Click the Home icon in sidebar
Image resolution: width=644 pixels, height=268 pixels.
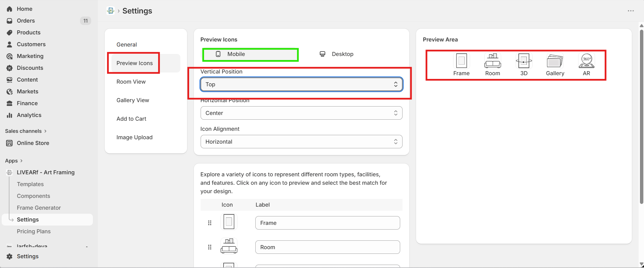[9, 9]
